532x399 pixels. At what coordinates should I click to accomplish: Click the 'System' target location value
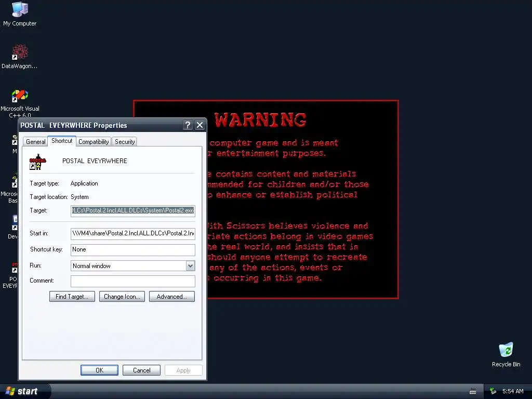(x=79, y=197)
